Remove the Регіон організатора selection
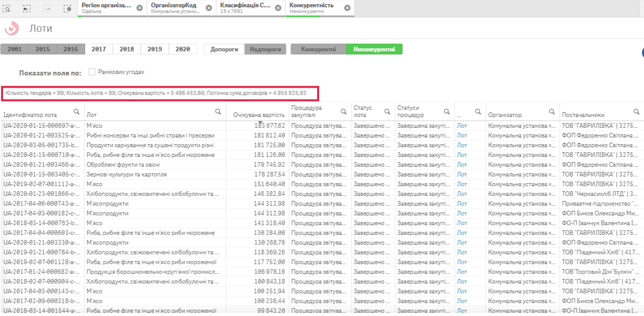Viewport: 644px width, 316px height. tap(140, 8)
